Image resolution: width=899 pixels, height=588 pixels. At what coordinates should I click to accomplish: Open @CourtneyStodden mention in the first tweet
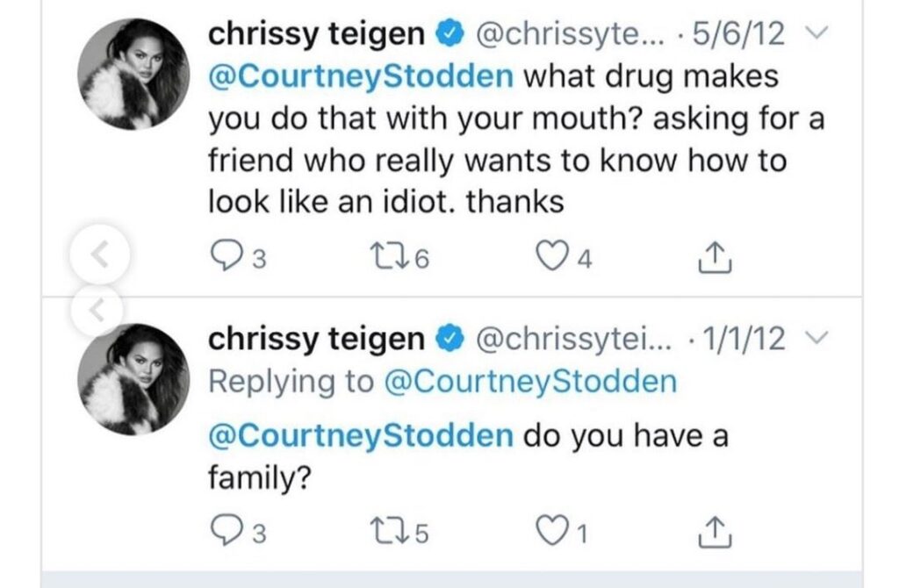pos(360,76)
